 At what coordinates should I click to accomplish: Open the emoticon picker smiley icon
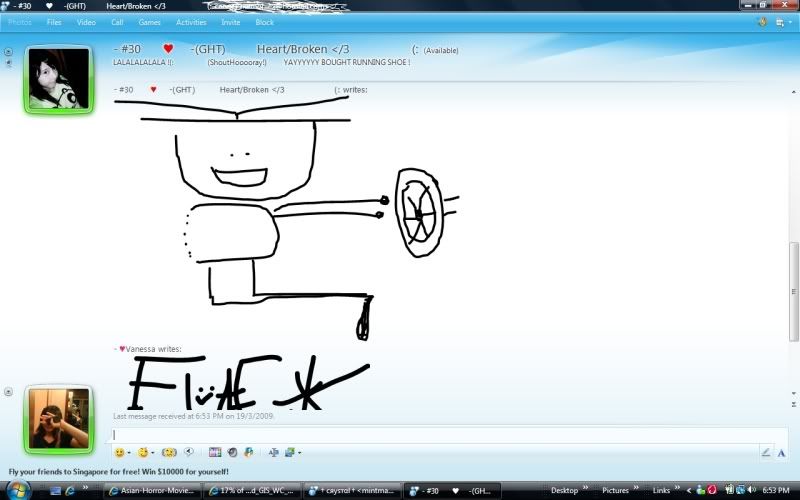(119, 452)
